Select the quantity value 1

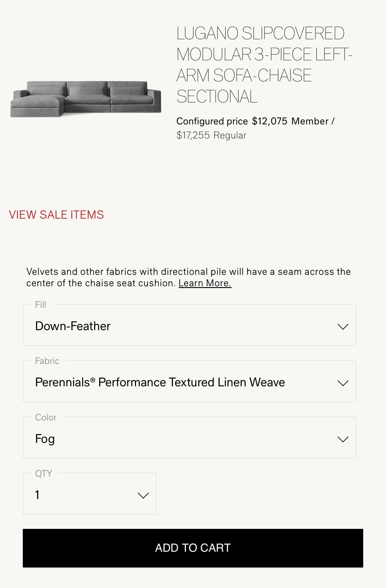pyautogui.click(x=37, y=495)
